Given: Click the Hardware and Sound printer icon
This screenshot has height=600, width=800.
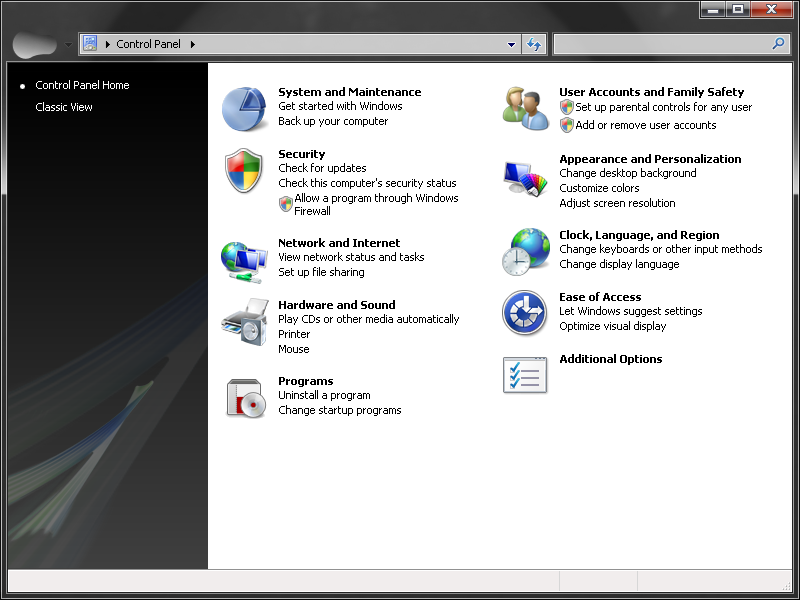Looking at the screenshot, I should tap(244, 322).
